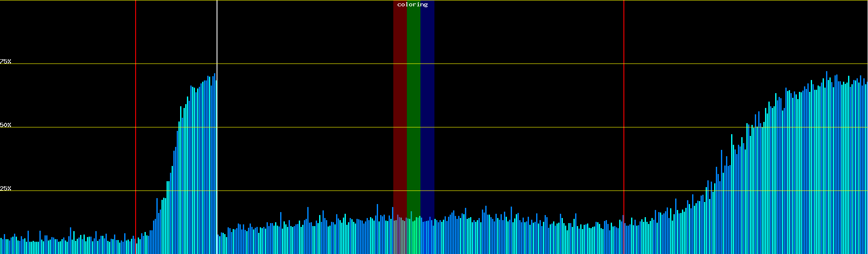
Task: Select the green coloring band
Action: [413, 106]
